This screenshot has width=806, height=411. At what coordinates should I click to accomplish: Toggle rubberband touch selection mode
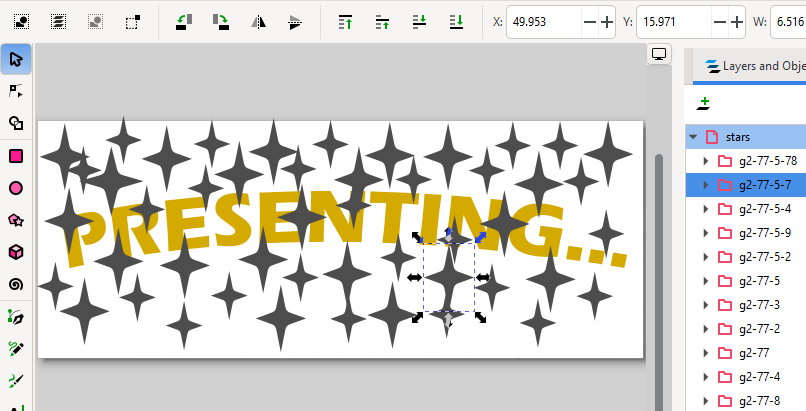[133, 22]
